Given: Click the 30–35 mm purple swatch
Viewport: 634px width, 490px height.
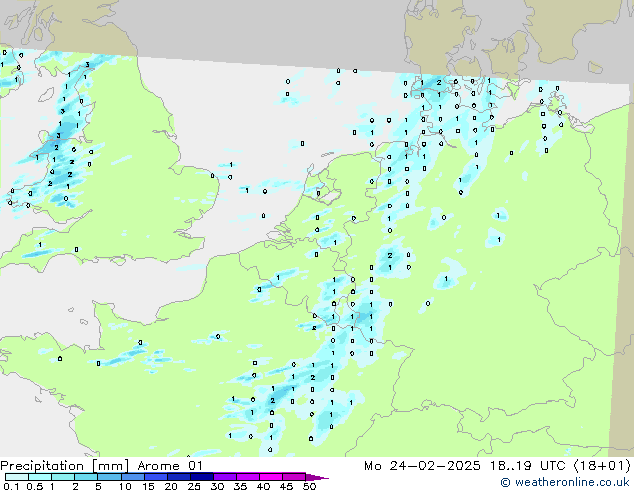Looking at the screenshot, I should 224,477.
